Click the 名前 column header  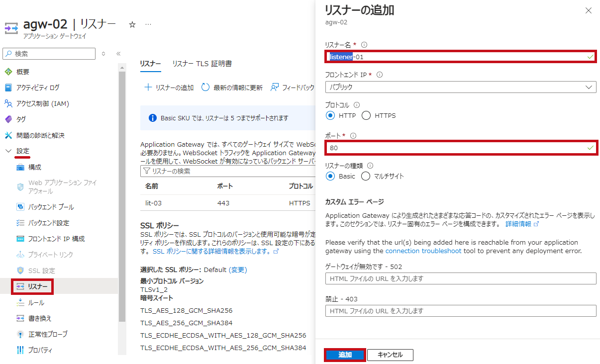[152, 186]
